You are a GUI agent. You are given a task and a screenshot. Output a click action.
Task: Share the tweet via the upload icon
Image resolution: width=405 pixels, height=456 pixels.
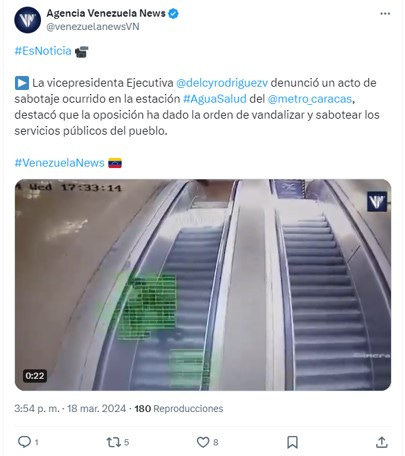(381, 442)
